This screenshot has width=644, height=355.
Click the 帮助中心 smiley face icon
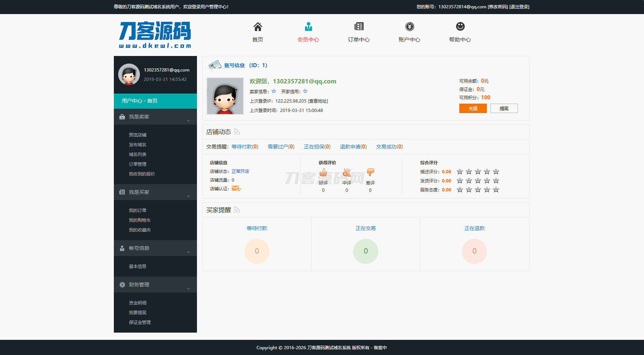460,27
